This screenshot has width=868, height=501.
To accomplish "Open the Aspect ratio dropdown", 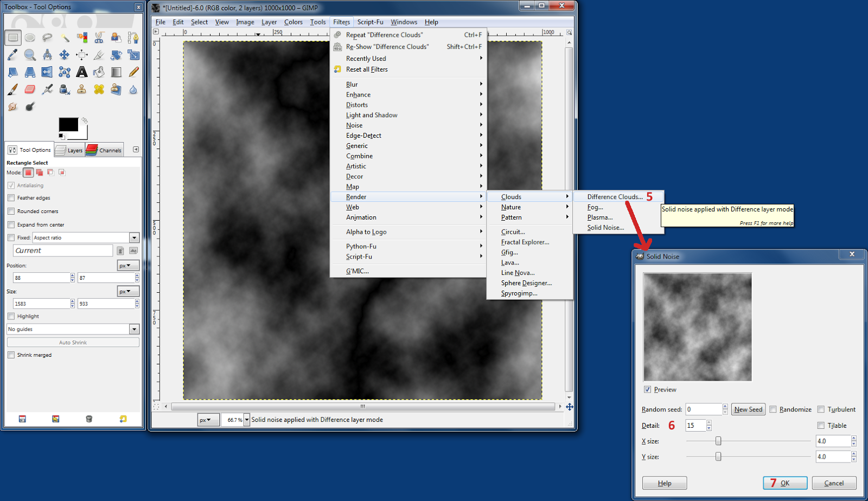I will 133,237.
